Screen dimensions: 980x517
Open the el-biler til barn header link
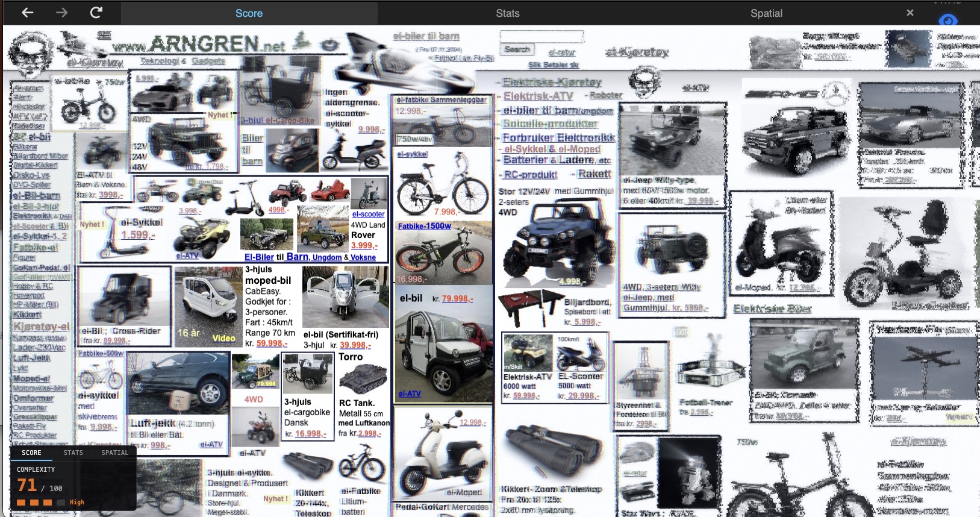tap(426, 36)
